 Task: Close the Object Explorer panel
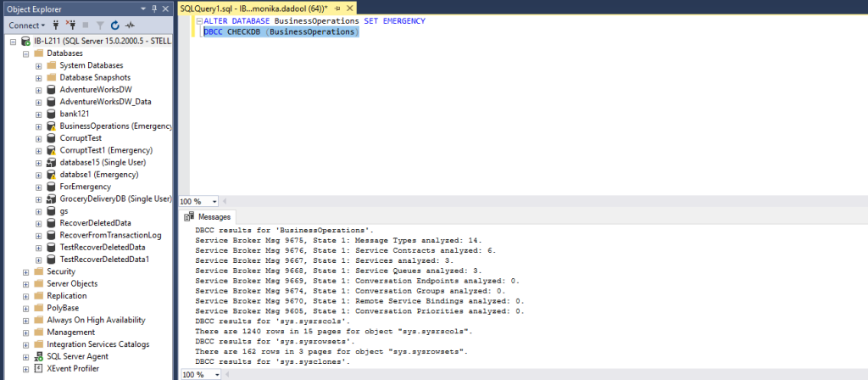click(x=164, y=8)
